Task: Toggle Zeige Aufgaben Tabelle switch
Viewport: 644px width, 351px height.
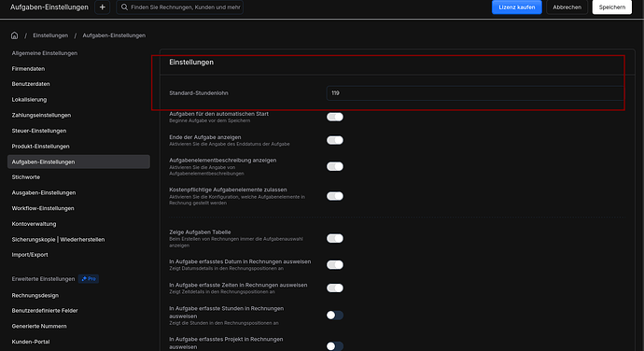Action: [335, 238]
